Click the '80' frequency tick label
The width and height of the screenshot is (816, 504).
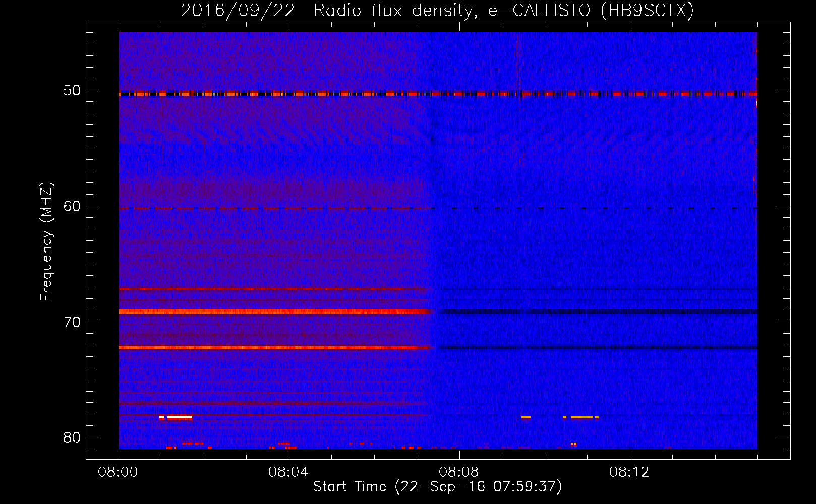click(x=72, y=437)
